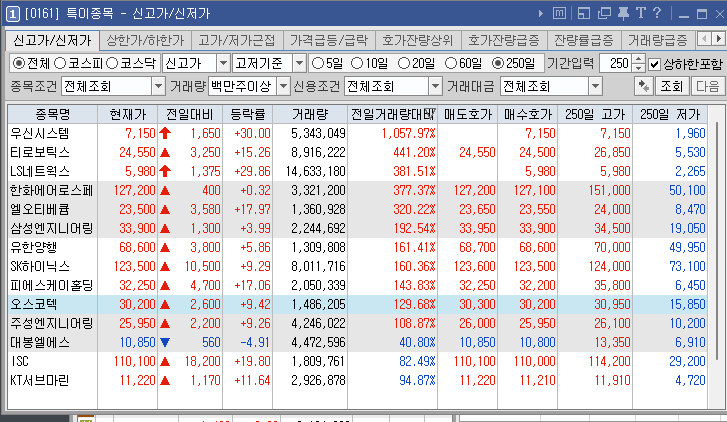Open font settings with the T icon
Viewport: 727px width, 422px height.
pyautogui.click(x=641, y=13)
